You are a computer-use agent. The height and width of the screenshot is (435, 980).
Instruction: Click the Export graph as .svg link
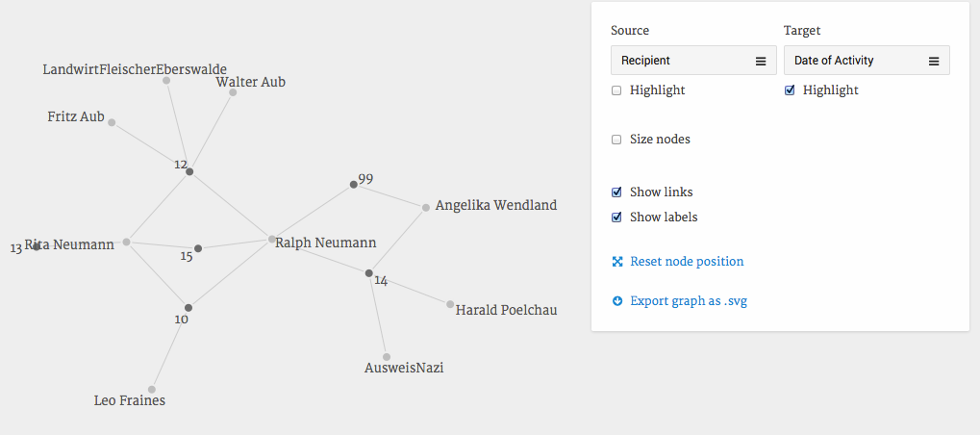pyautogui.click(x=689, y=301)
